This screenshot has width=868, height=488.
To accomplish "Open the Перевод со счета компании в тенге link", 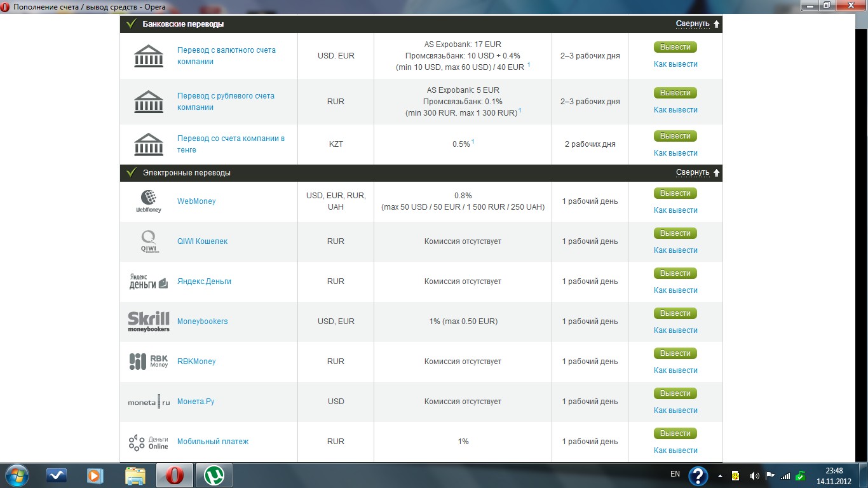I will click(231, 144).
